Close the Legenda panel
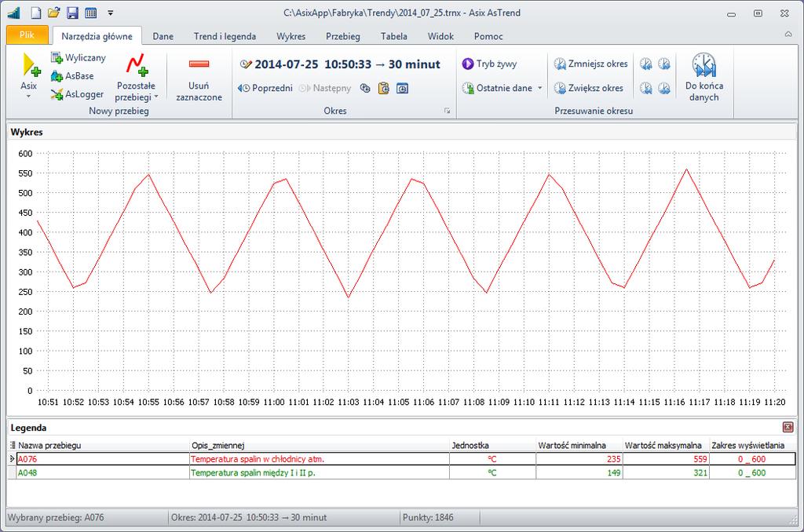804x532 pixels. (788, 427)
